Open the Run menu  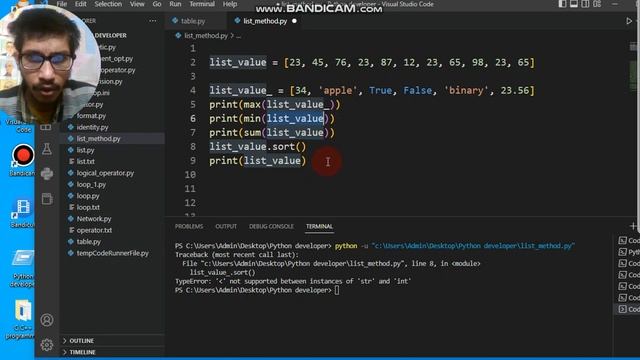pos(175,4)
